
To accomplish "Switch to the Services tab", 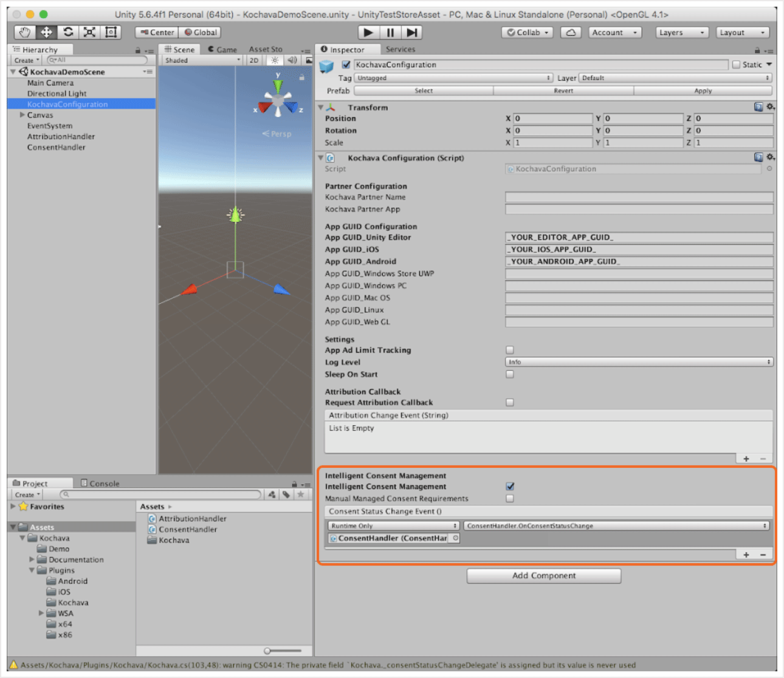I will (401, 49).
